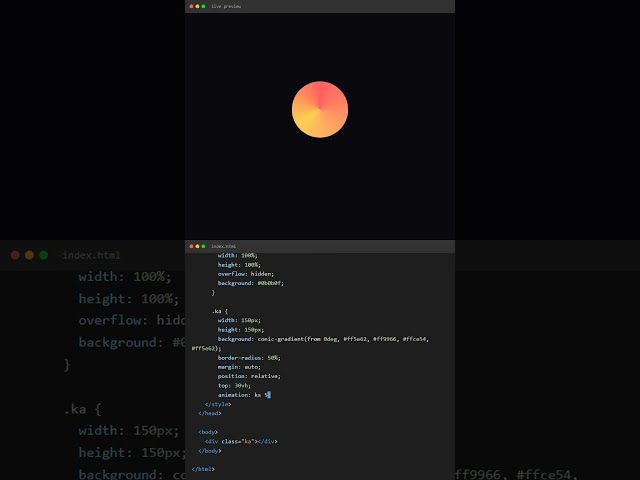The height and width of the screenshot is (480, 640).
Task: Click the 'position: relative;' line
Action: [x=249, y=376]
